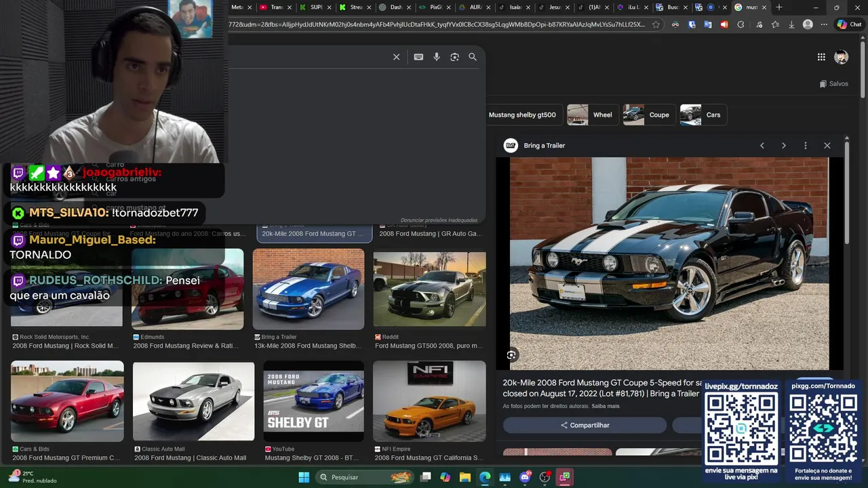
Task: Select the Coupe filter chip
Action: pos(648,115)
